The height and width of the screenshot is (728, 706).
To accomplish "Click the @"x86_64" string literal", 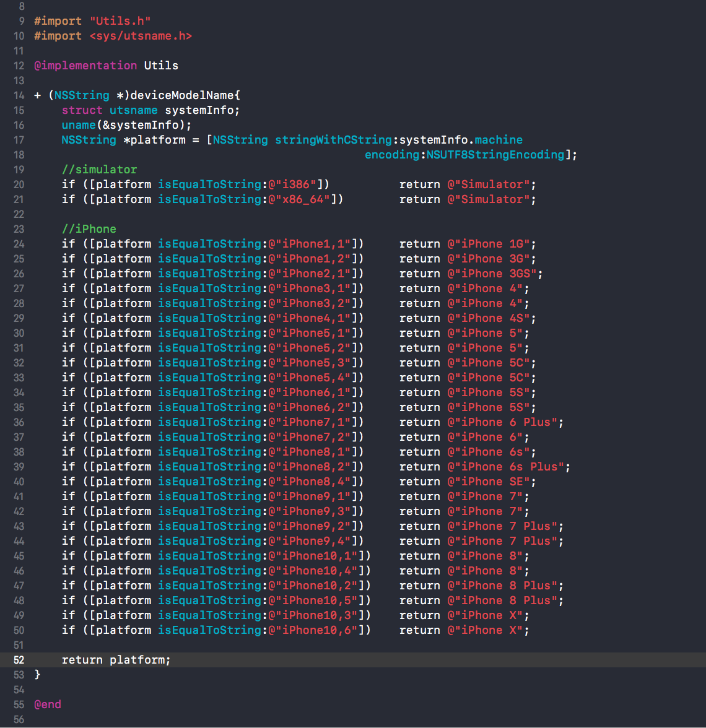I will coord(299,199).
